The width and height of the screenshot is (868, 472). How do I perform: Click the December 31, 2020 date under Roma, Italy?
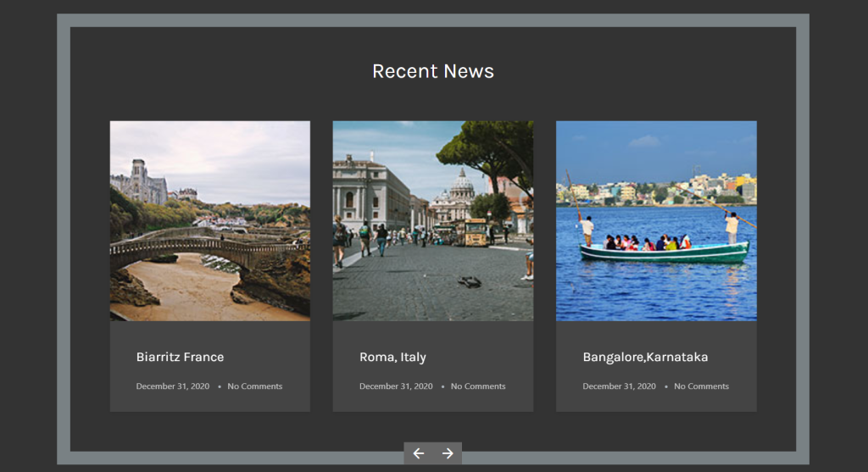click(x=396, y=386)
